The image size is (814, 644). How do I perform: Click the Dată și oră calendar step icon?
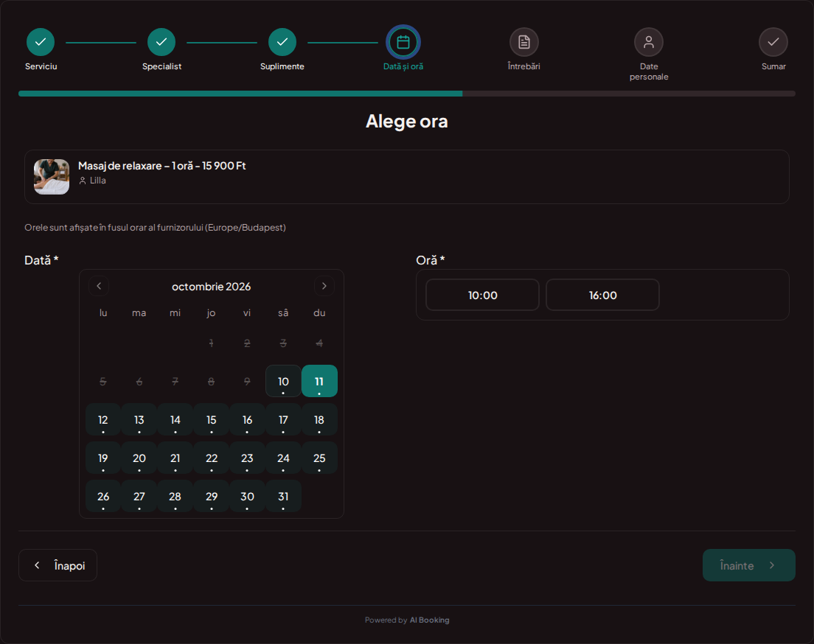pyautogui.click(x=403, y=42)
